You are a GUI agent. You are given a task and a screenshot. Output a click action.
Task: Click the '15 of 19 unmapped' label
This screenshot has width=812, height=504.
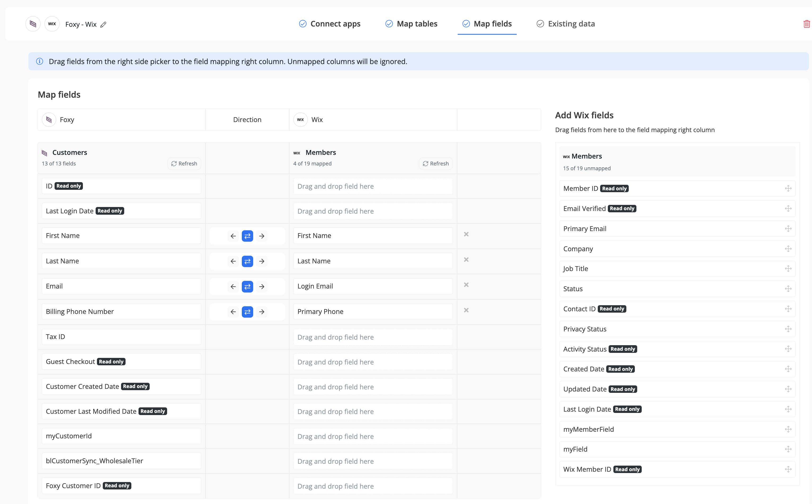click(587, 168)
